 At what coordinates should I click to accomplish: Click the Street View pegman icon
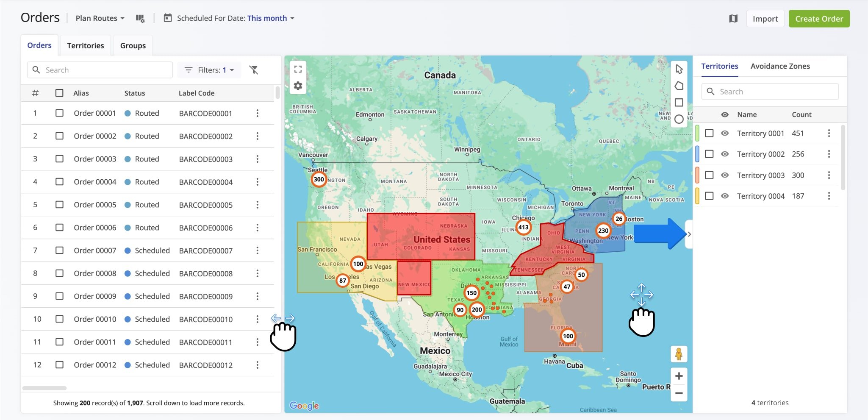[x=679, y=354]
